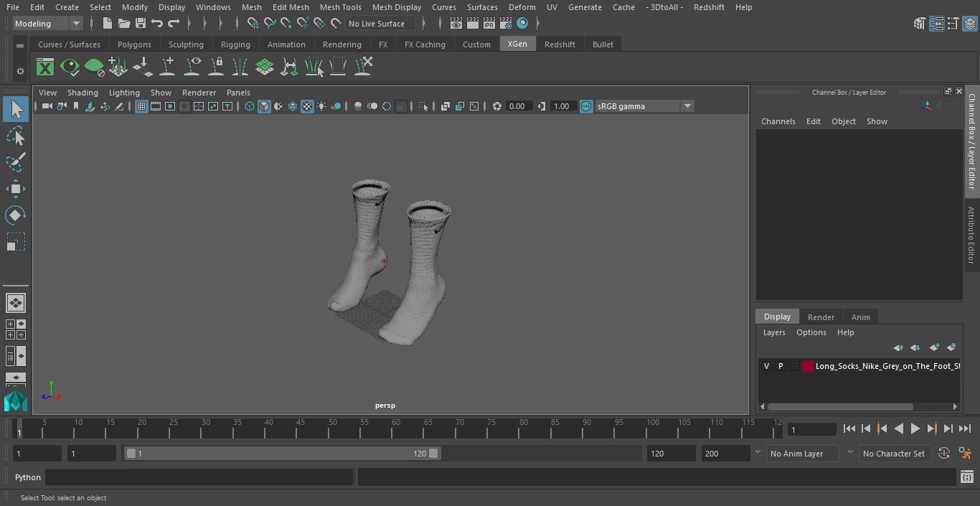Toggle use all lights bulb icon
Viewport: 980px width, 506px height.
[x=321, y=106]
